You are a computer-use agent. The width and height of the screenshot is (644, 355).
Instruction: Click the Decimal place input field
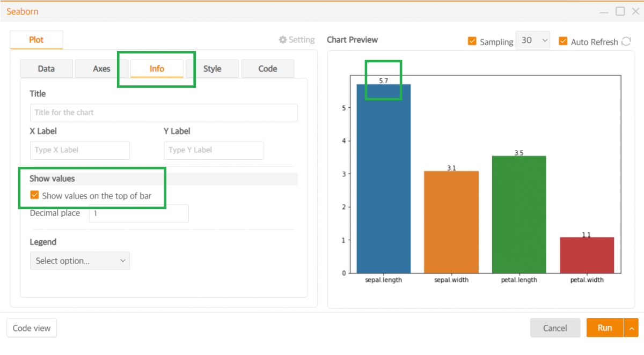(139, 213)
